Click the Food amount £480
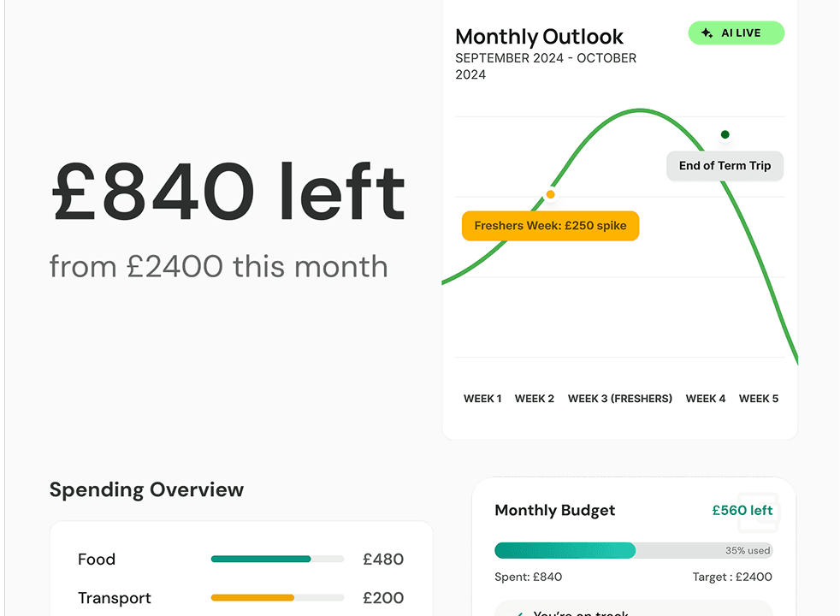Image resolution: width=840 pixels, height=616 pixels. (383, 560)
